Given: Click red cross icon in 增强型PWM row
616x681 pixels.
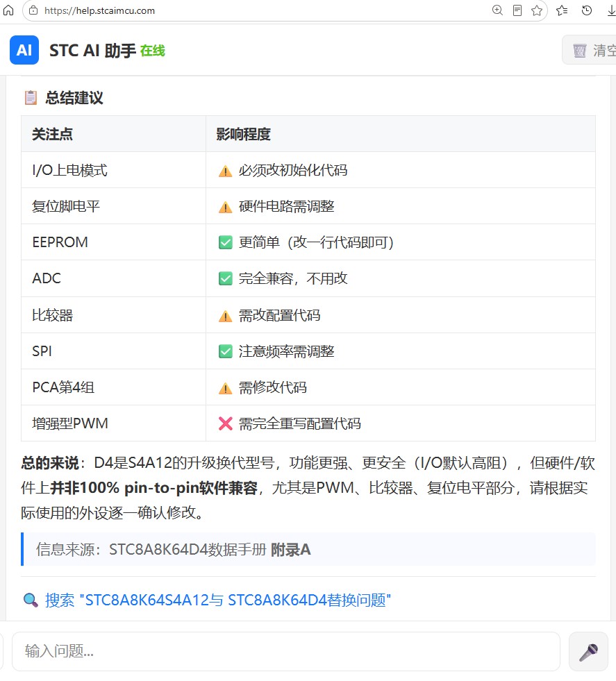Looking at the screenshot, I should pyautogui.click(x=226, y=423).
